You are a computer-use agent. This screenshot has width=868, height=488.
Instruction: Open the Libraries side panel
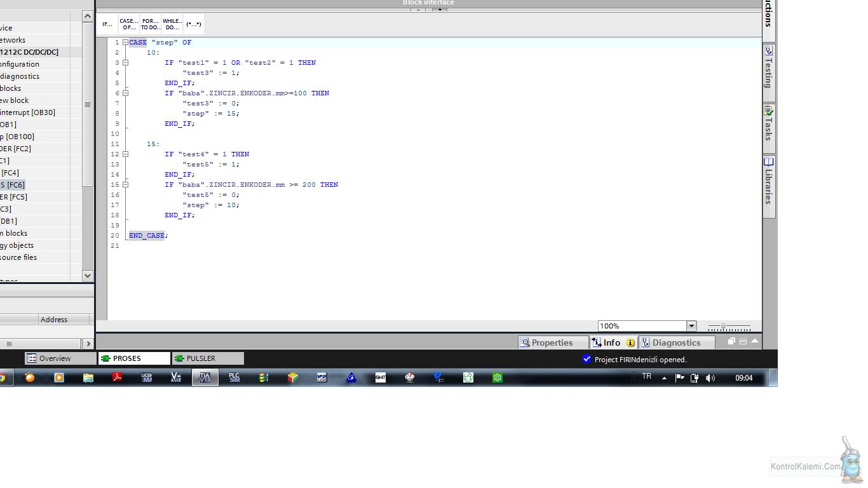coord(769,187)
